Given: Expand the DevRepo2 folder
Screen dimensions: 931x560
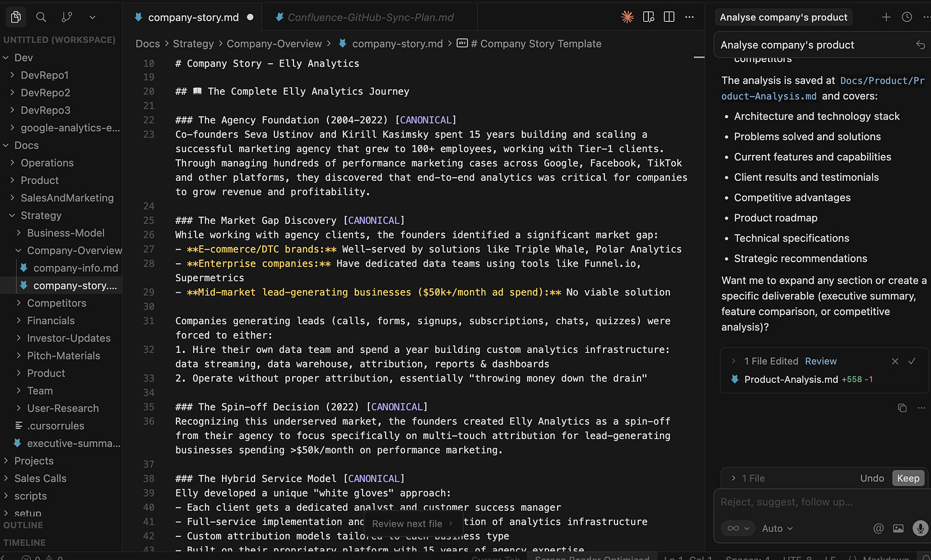Looking at the screenshot, I should 61,93.
